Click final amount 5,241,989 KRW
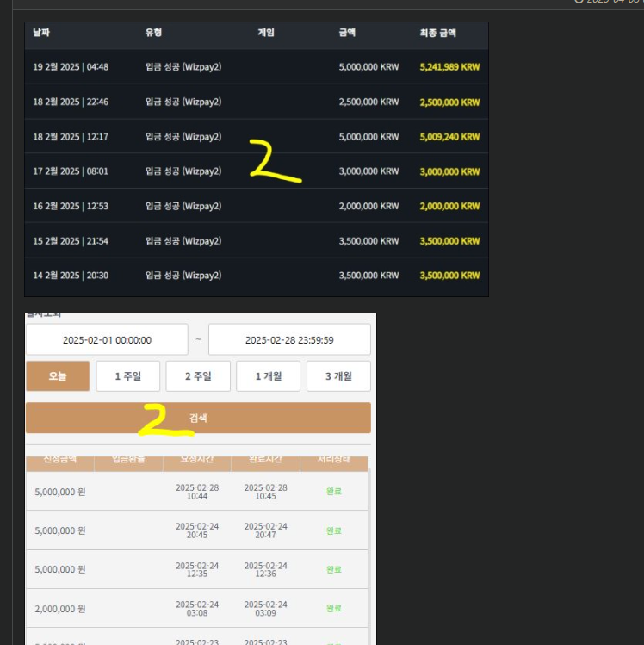 coord(450,67)
